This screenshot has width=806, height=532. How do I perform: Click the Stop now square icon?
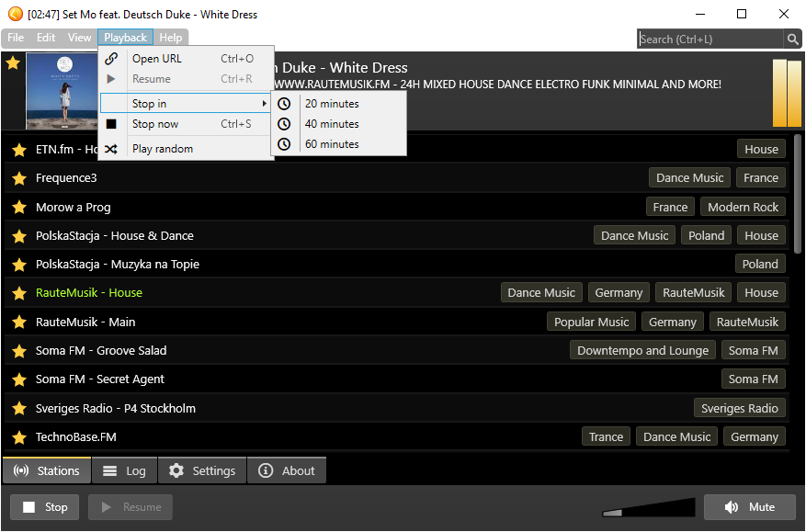pos(111,124)
